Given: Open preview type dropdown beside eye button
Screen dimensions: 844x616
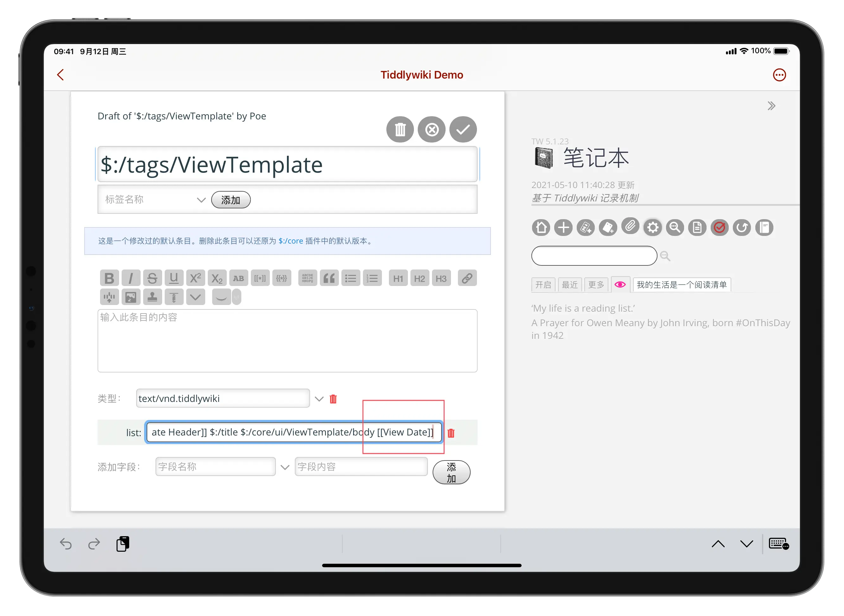Looking at the screenshot, I should [x=237, y=297].
